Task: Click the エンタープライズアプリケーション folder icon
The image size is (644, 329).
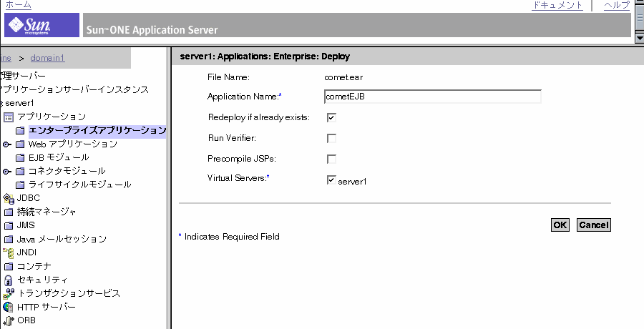Action: (20, 131)
